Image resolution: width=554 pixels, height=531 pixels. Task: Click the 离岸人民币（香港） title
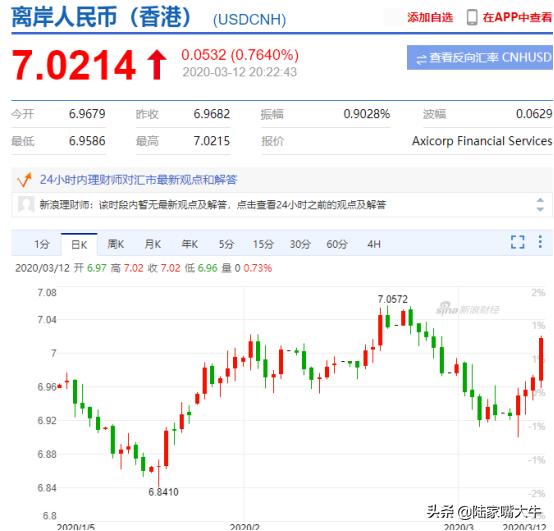click(x=101, y=17)
